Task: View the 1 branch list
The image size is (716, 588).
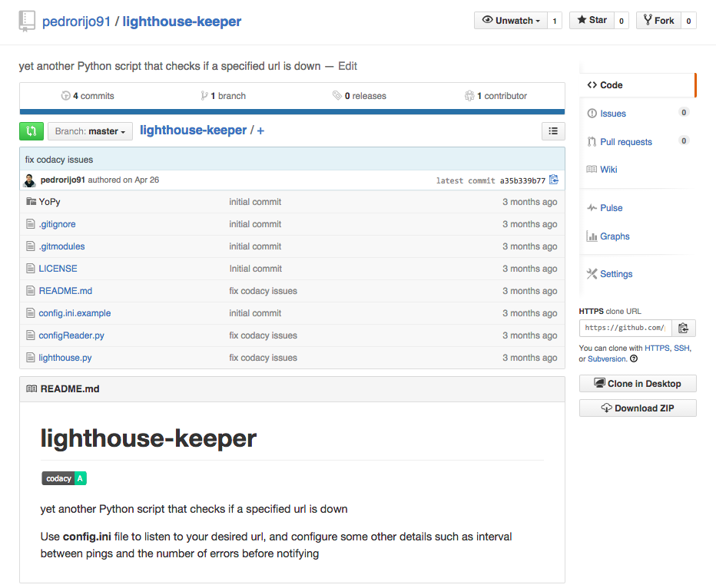Action: 223,96
